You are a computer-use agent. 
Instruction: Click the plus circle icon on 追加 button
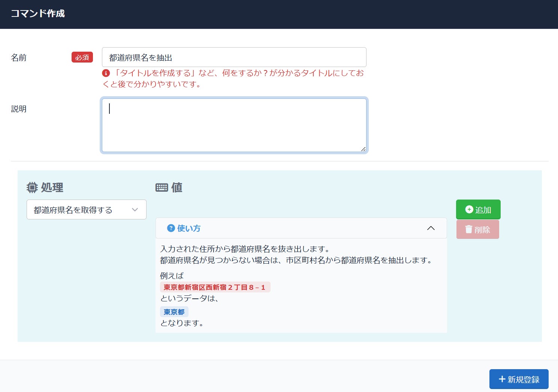pos(469,209)
